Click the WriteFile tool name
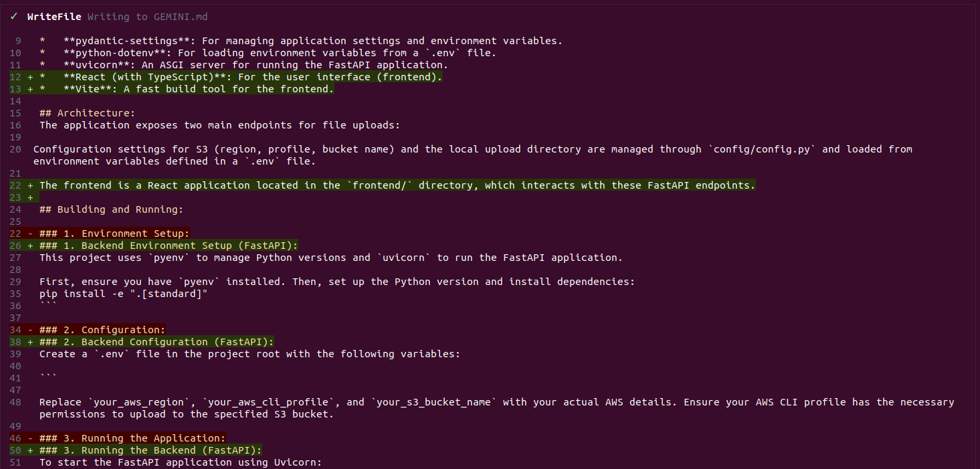Screen dimensions: 980x469 (54, 17)
